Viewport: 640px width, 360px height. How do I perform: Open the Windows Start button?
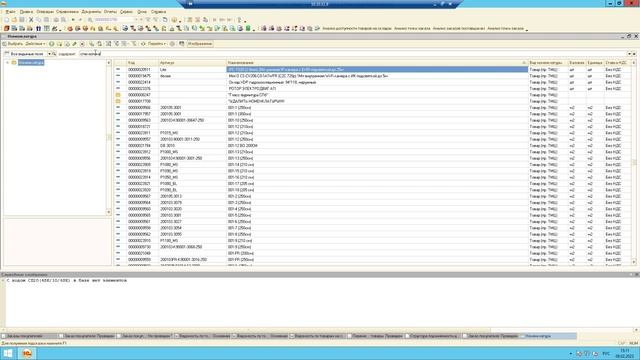coord(8,353)
